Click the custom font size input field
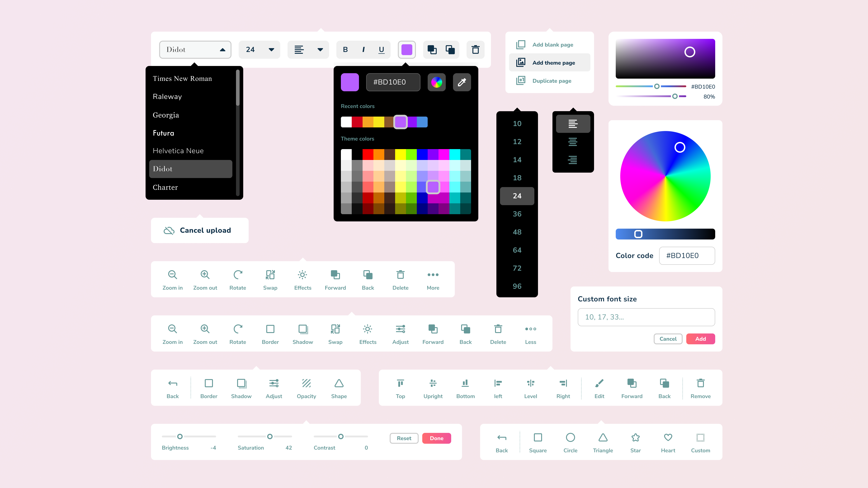868x488 pixels. pos(646,317)
